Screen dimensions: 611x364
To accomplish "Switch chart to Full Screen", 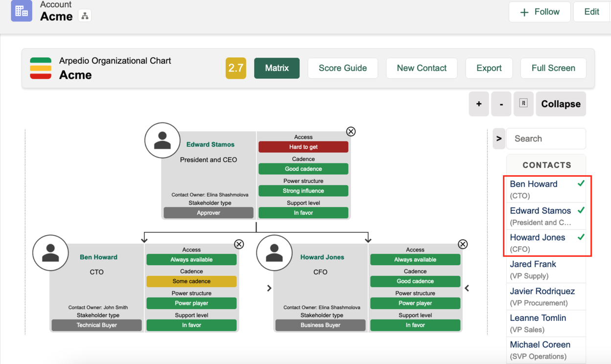I will 553,68.
